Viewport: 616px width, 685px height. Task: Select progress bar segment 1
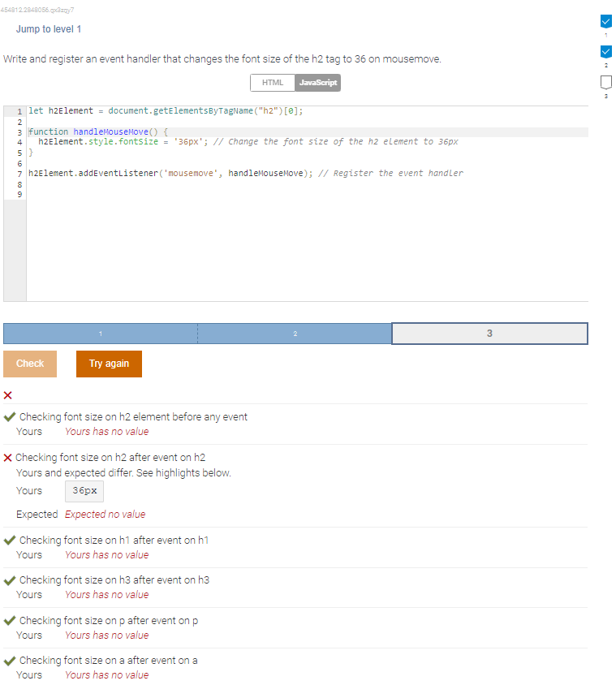pos(101,334)
